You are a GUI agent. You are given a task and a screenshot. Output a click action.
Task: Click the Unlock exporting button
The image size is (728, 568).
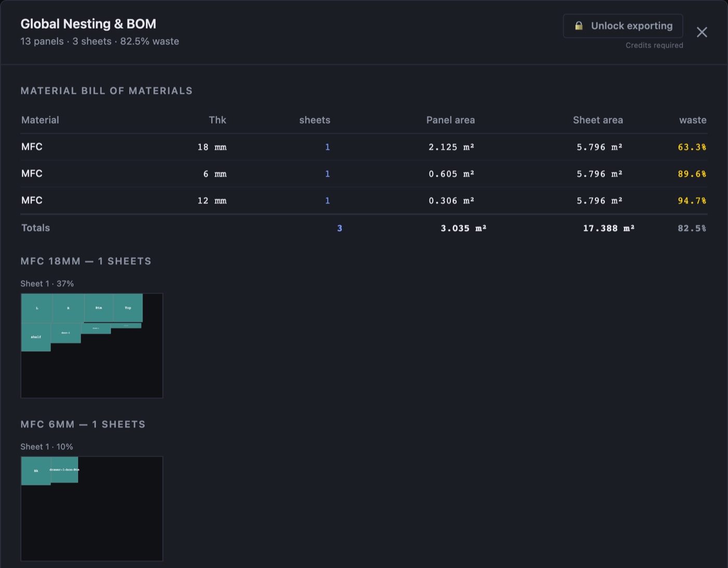pos(623,26)
